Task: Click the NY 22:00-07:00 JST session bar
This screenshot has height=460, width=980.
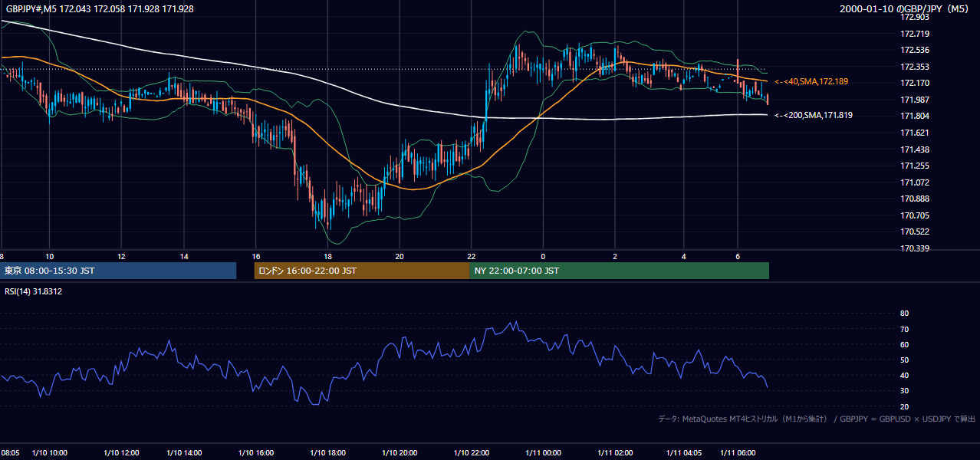Action: coord(620,271)
